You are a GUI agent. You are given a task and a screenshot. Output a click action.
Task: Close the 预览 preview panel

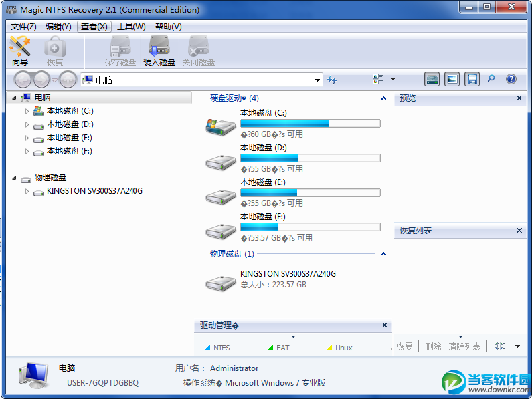[519, 98]
